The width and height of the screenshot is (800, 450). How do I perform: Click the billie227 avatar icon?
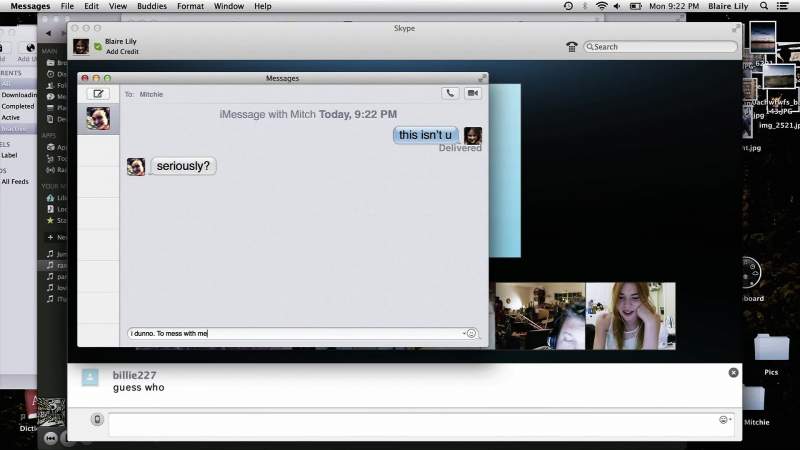click(90, 377)
